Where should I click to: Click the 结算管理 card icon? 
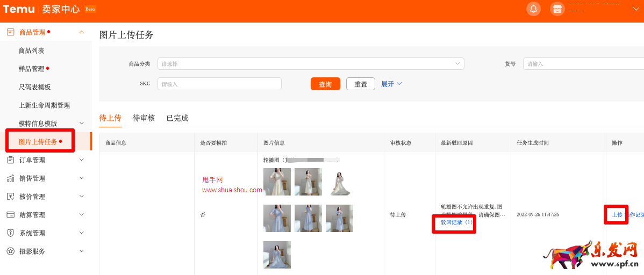(x=10, y=215)
